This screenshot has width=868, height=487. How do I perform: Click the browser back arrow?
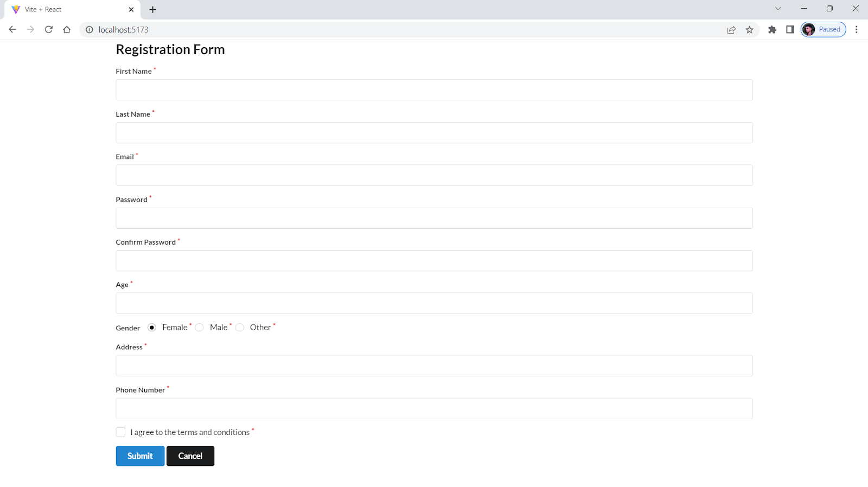[x=12, y=29]
